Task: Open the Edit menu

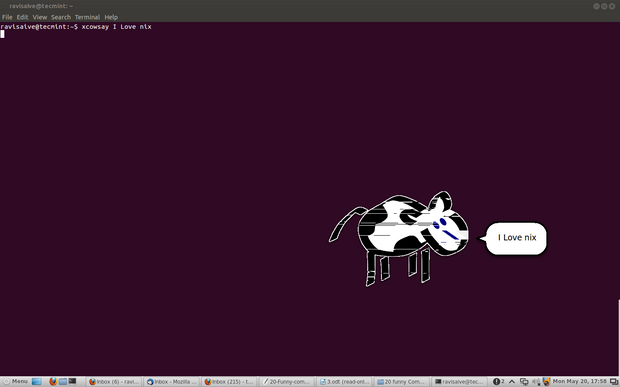Action: [22, 17]
